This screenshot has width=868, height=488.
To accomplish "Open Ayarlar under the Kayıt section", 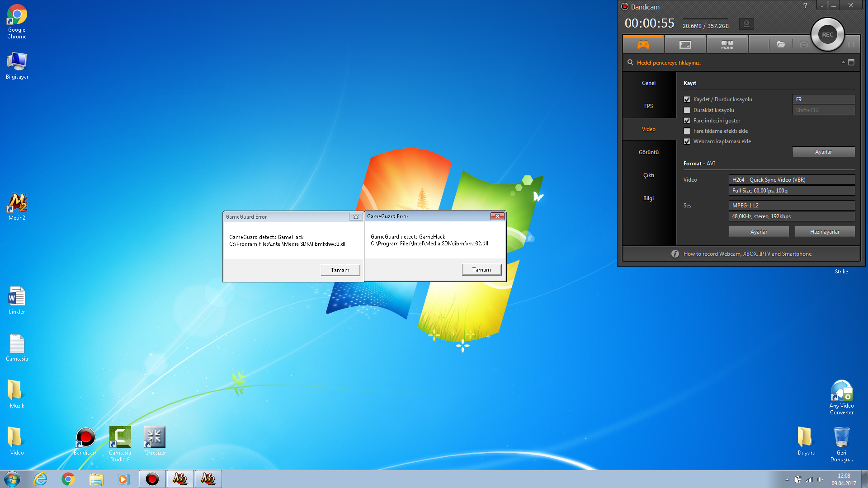I will click(x=823, y=152).
